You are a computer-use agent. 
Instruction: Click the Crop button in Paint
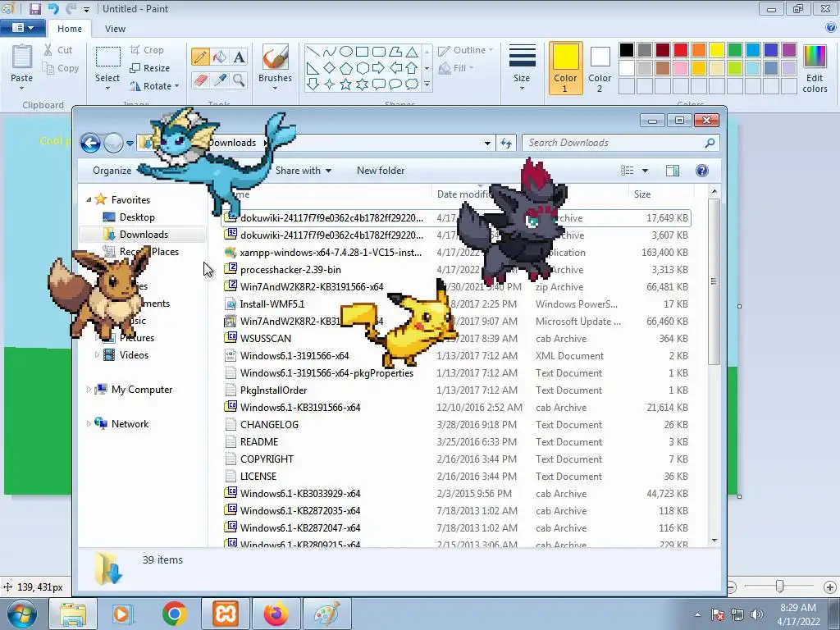[147, 50]
